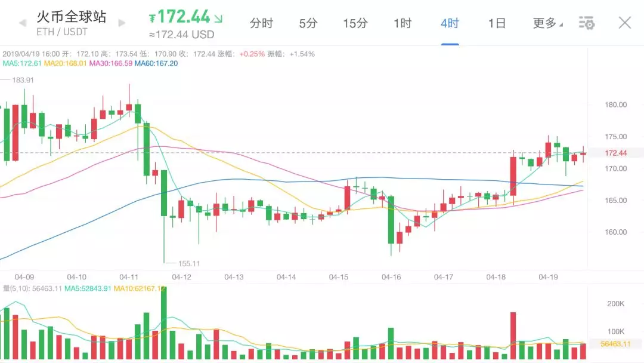Tap the tall red volume bar on 04-18
The height and width of the screenshot is (363, 644).
[513, 336]
